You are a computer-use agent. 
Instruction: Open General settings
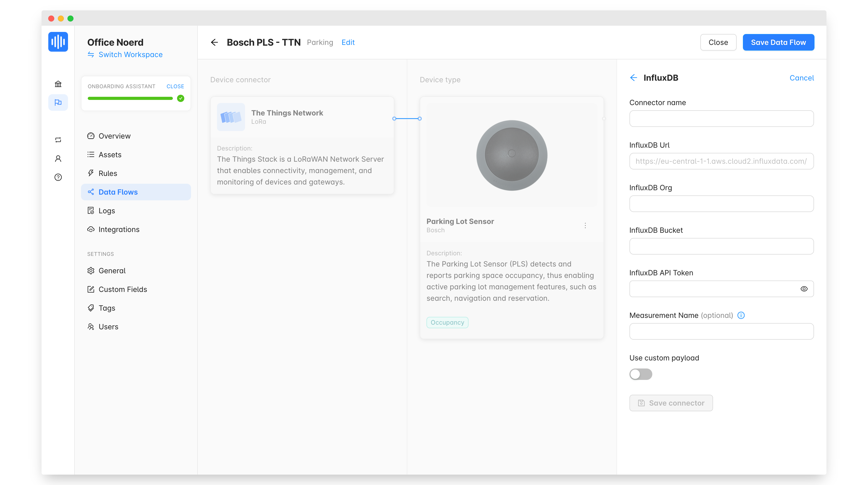point(136,271)
